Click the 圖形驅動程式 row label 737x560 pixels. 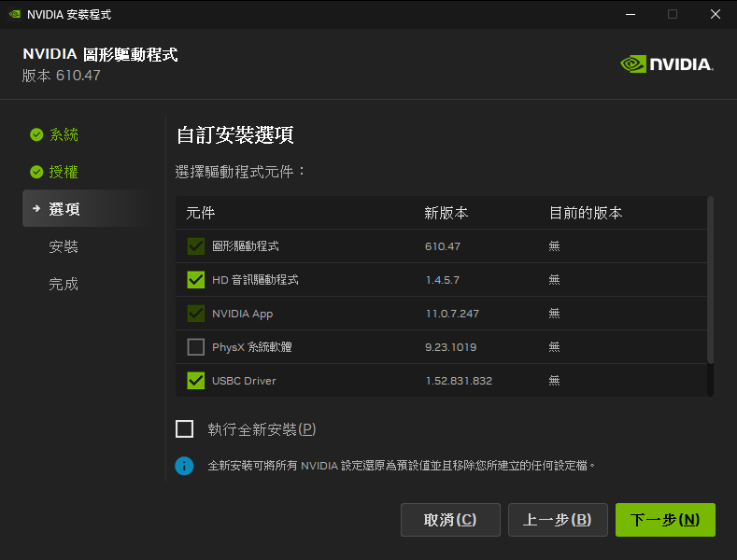[246, 246]
